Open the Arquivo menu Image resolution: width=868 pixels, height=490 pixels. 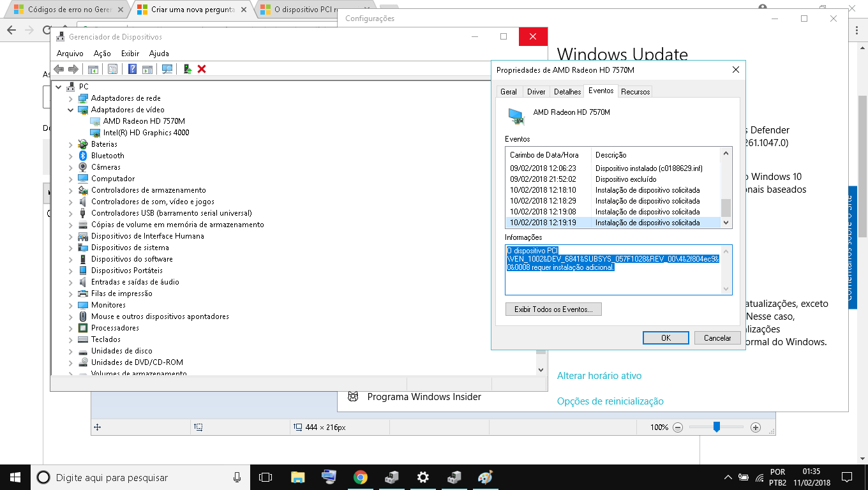70,54
